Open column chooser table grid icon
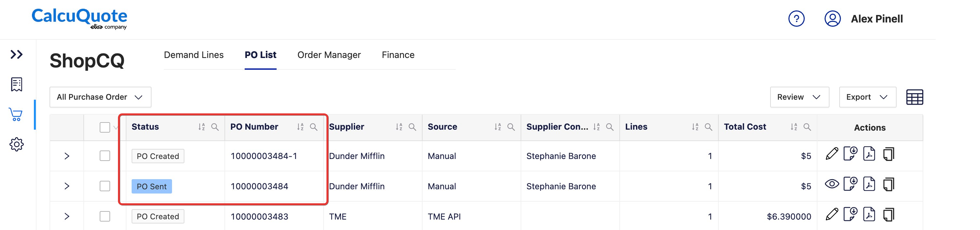The image size is (980, 230). click(915, 97)
